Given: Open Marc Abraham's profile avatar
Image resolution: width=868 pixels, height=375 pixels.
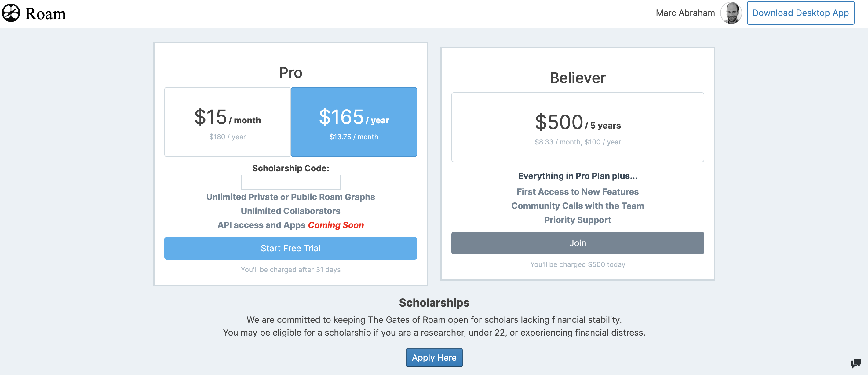Looking at the screenshot, I should point(731,13).
